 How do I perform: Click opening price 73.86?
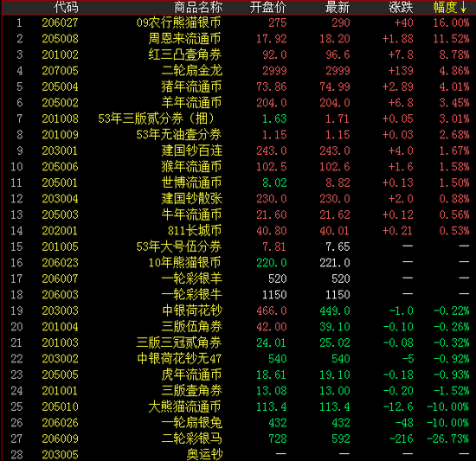[x=272, y=86]
